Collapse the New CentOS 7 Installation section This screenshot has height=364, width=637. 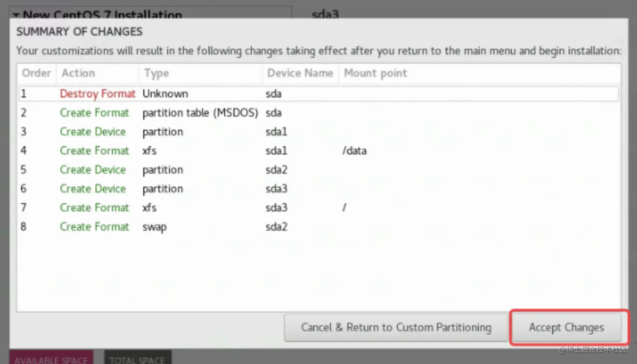click(x=16, y=15)
